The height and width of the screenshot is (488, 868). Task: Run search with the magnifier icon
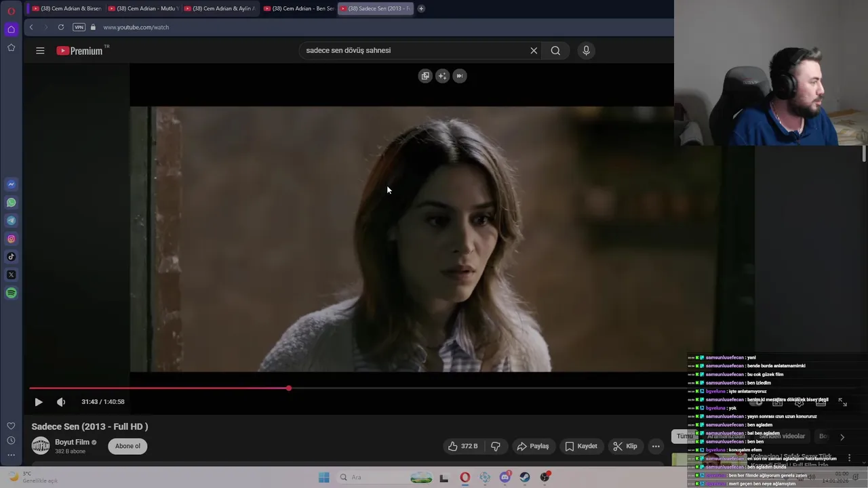pyautogui.click(x=555, y=50)
